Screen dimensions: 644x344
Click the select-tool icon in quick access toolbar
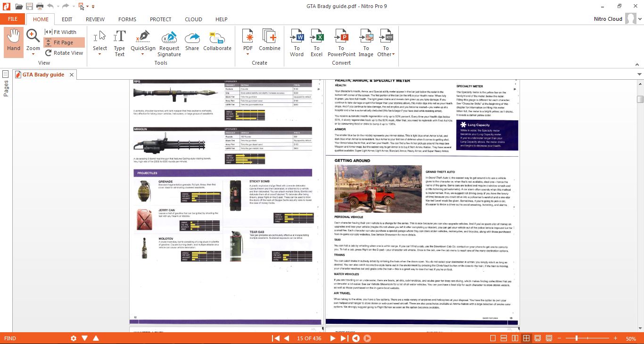click(x=82, y=6)
